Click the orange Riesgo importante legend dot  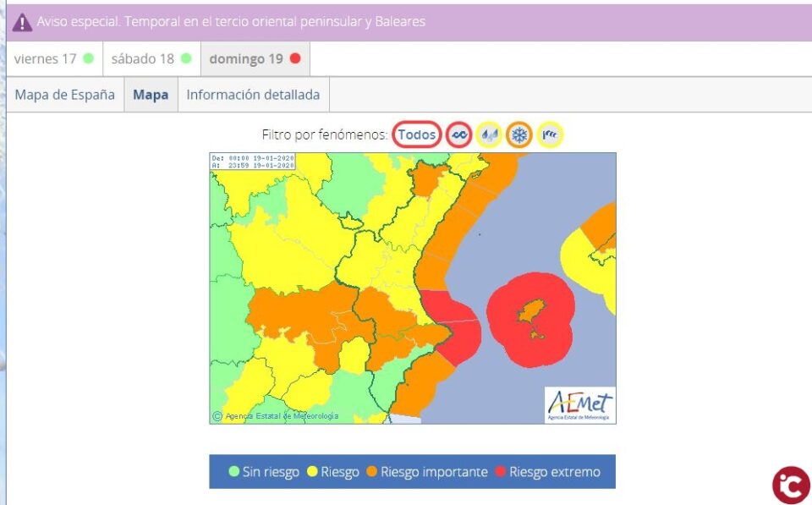[373, 471]
